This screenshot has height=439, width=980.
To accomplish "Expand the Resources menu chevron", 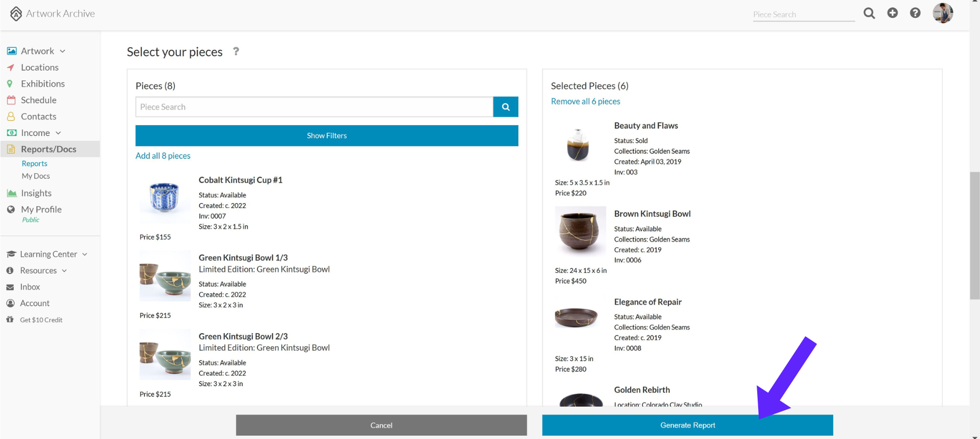I will coord(64,271).
